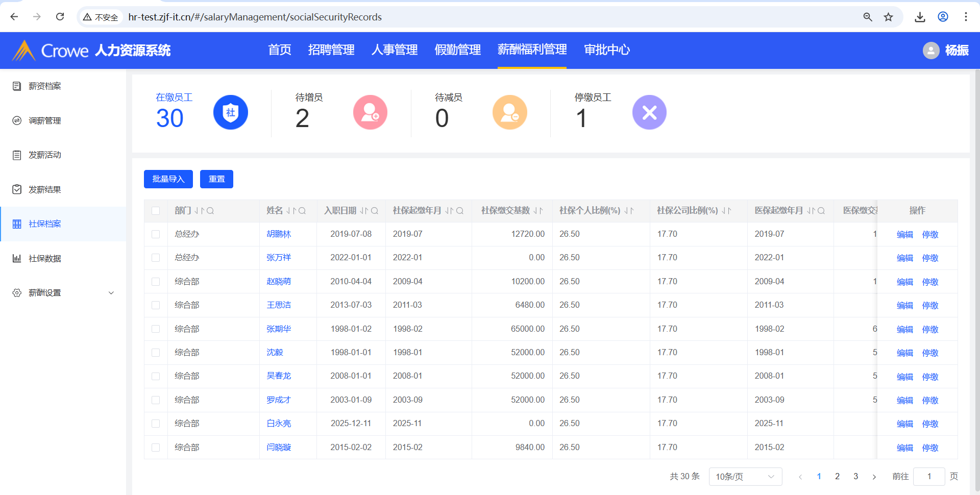Viewport: 980px width, 495px height.
Task: Open 社保数据 in the sidebar
Action: tap(45, 259)
